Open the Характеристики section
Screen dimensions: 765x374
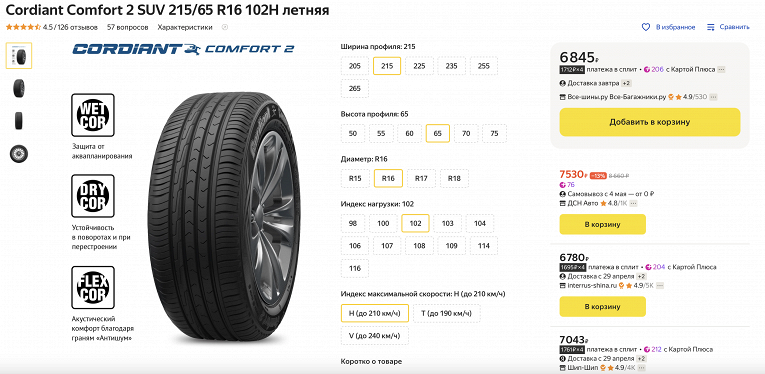coord(185,27)
